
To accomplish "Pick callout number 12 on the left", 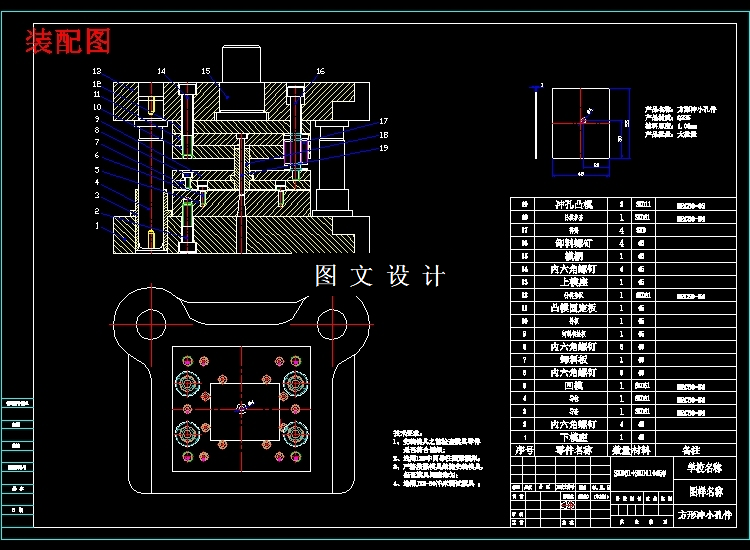I will pyautogui.click(x=97, y=84).
